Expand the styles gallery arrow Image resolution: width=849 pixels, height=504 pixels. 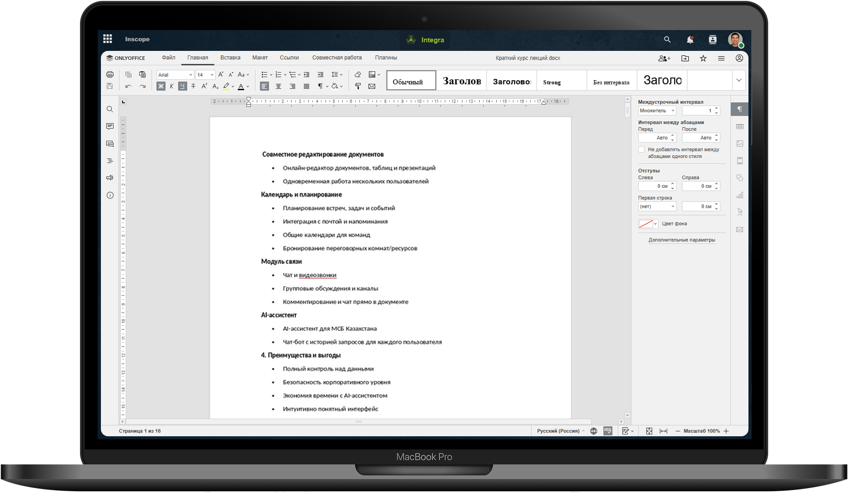tap(738, 80)
